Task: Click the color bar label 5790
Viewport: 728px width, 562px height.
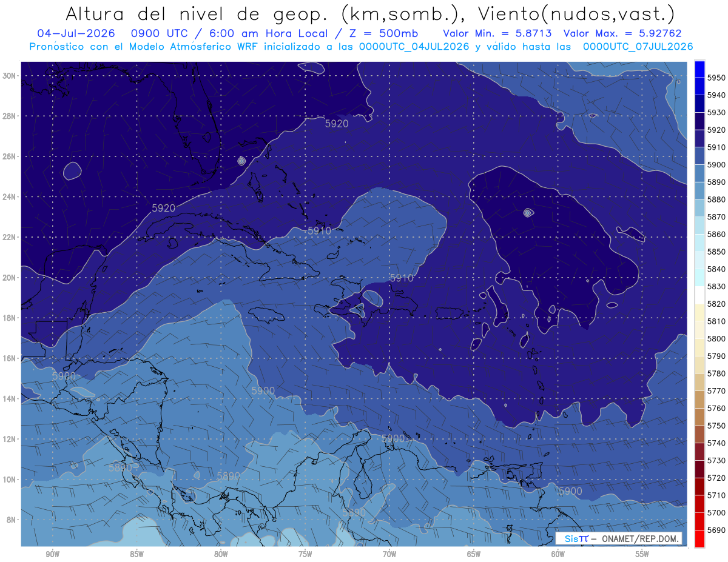Action: click(716, 356)
